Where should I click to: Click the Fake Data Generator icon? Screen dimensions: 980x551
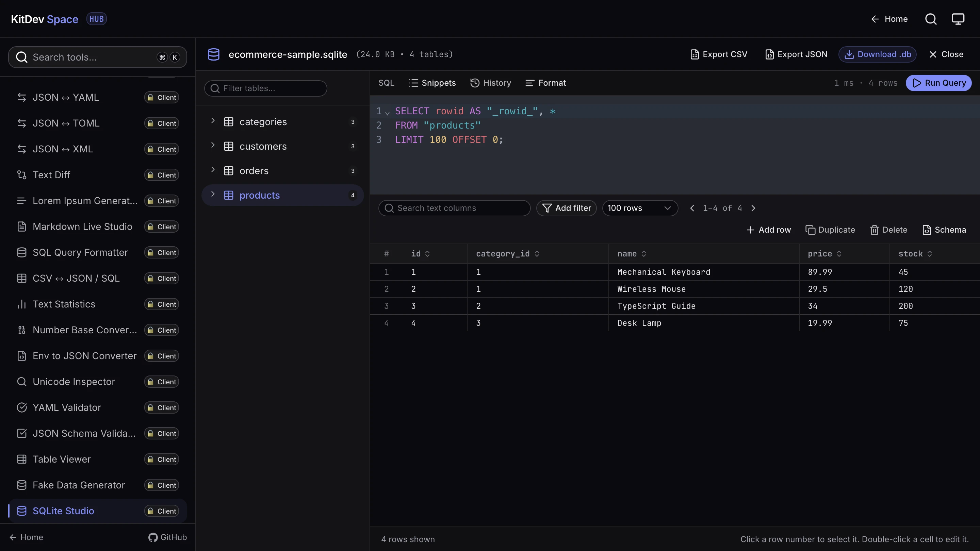[22, 485]
